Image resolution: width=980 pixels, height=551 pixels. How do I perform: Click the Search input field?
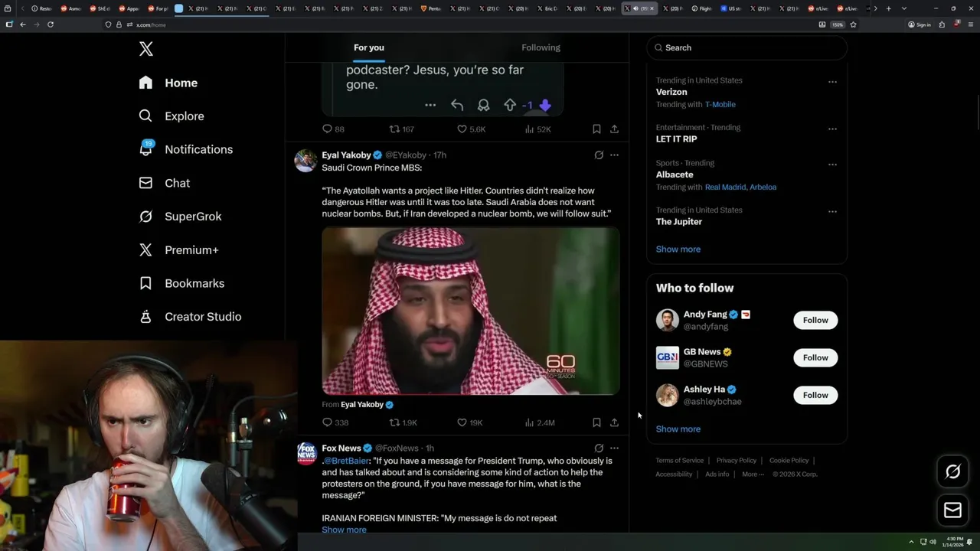click(x=746, y=47)
